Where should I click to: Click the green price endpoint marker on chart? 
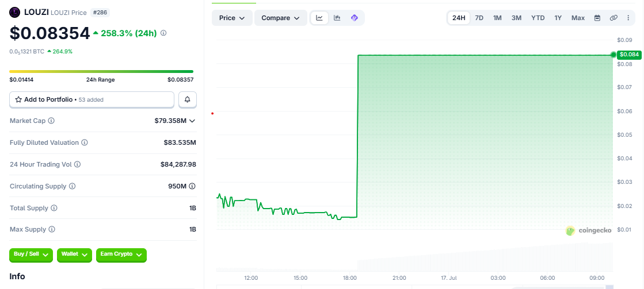pyautogui.click(x=613, y=55)
